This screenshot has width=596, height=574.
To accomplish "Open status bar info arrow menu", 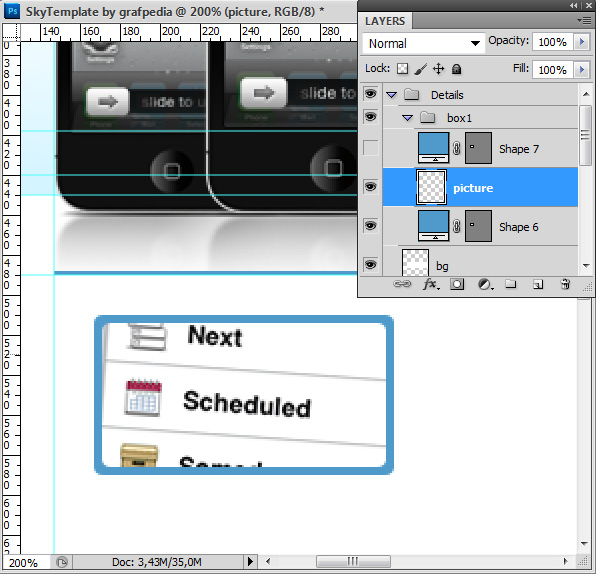I will [250, 561].
